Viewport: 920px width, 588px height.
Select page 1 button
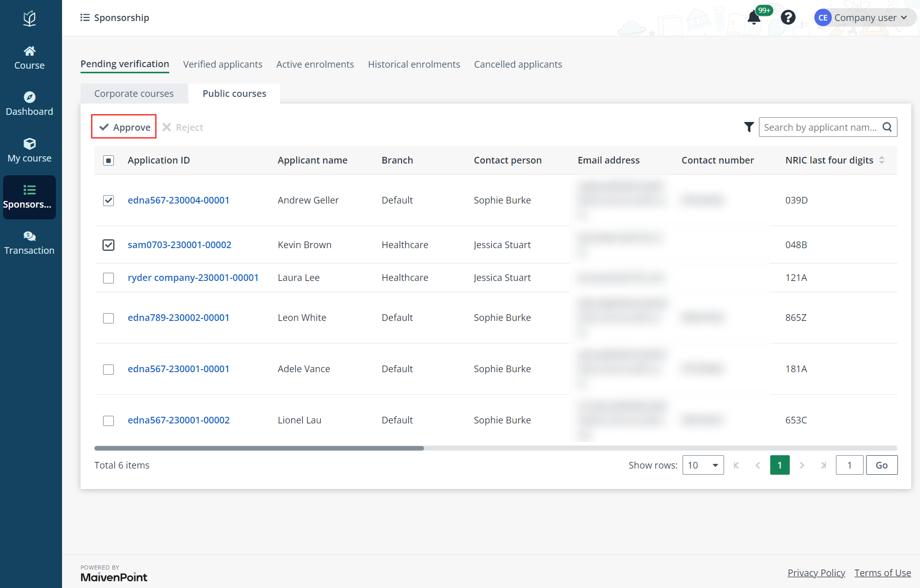coord(779,465)
